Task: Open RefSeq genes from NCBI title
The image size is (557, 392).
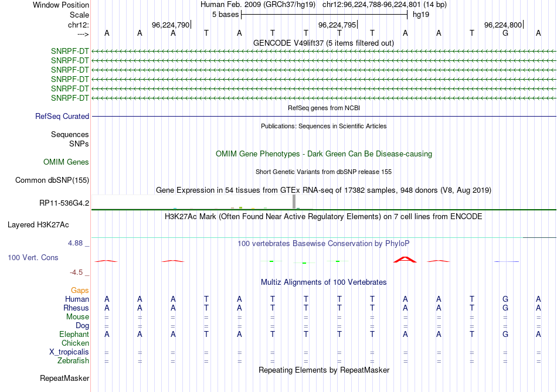Action: 324,108
